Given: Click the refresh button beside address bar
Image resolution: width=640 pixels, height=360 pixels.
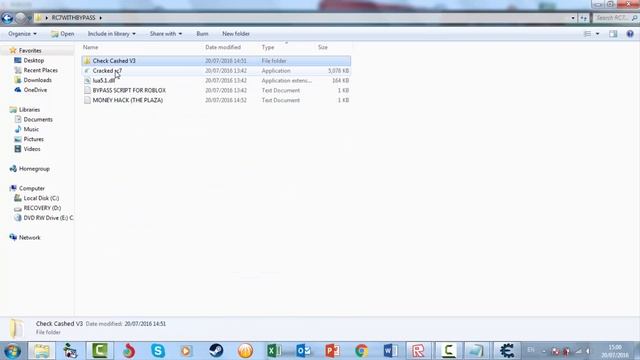Looking at the screenshot, I should (x=584, y=18).
